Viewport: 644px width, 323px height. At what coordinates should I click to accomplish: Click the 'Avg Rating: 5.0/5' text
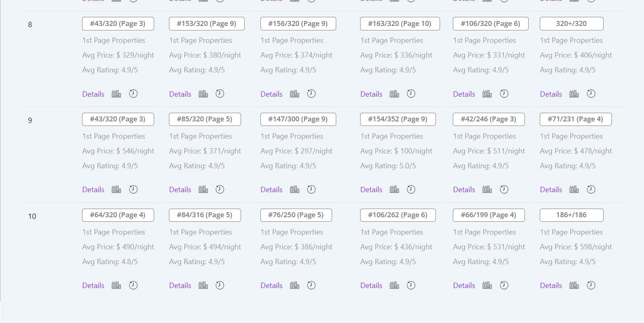coord(388,166)
